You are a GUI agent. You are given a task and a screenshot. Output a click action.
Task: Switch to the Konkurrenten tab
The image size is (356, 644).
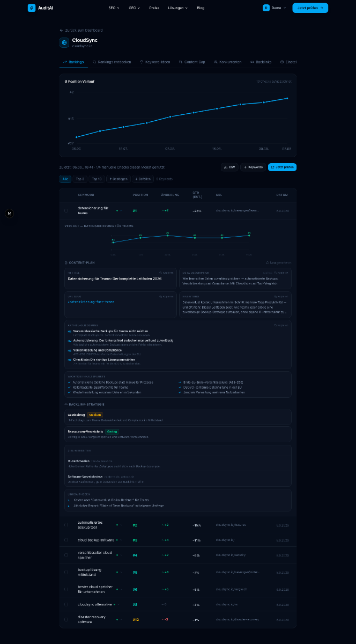coord(227,62)
